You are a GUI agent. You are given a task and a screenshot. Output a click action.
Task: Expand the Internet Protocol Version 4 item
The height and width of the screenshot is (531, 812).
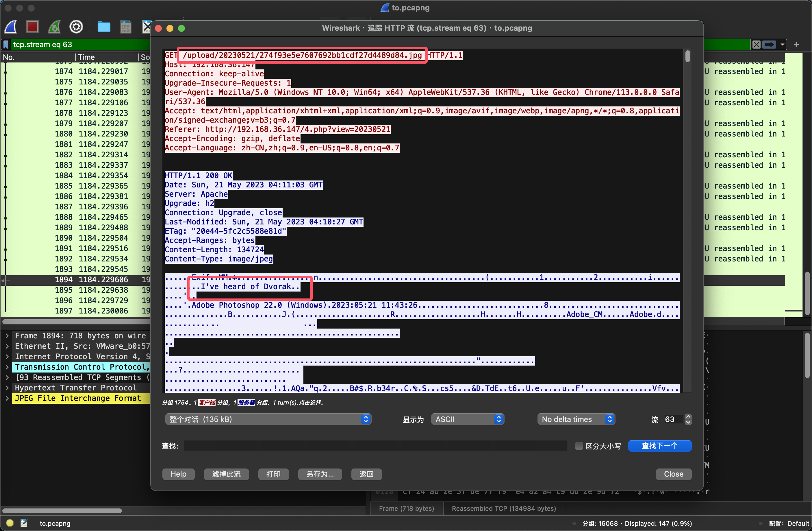[x=7, y=357]
